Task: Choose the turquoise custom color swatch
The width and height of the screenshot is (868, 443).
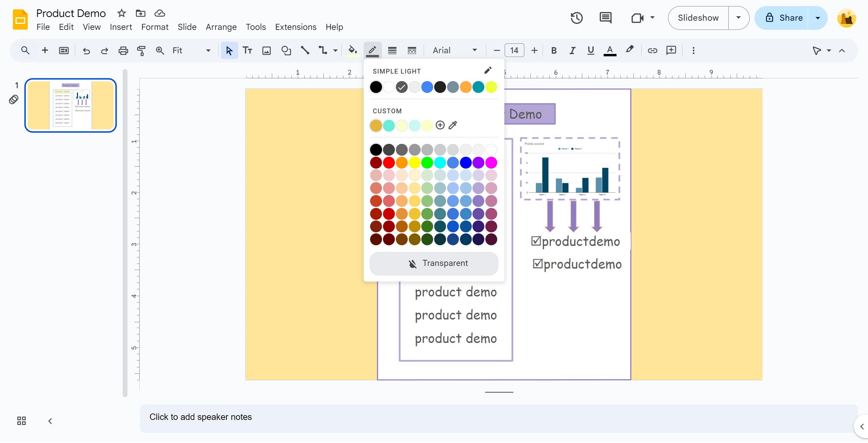Action: tap(389, 126)
